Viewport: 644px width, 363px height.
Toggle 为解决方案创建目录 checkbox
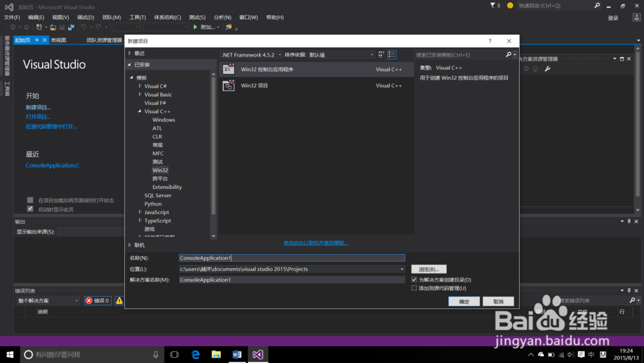414,280
